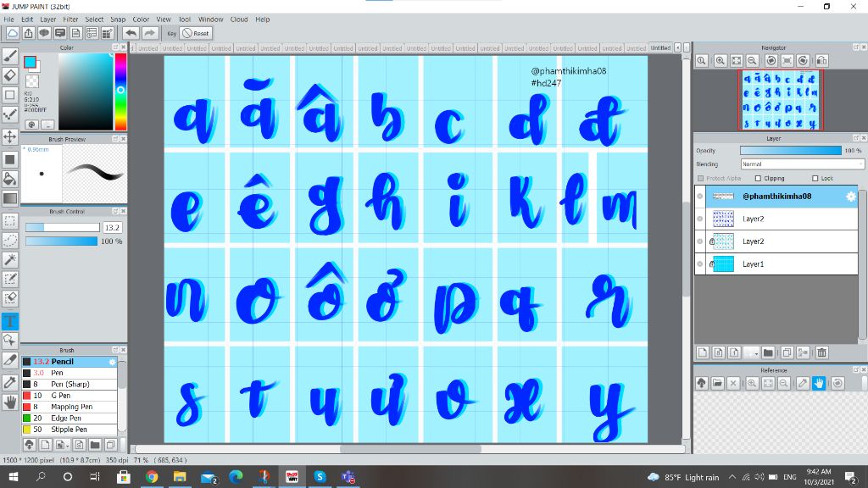The image size is (868, 488).
Task: Open reference image folder icon
Action: pos(717,383)
